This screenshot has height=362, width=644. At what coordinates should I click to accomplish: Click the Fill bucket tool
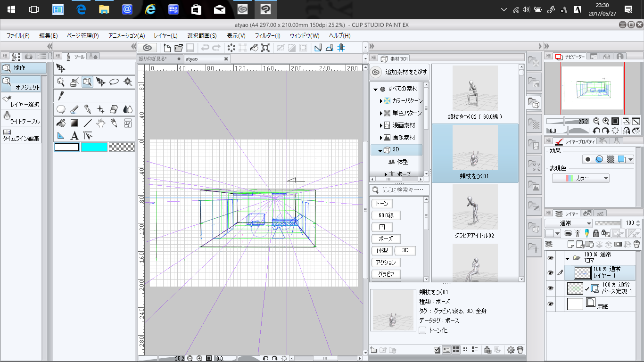[x=61, y=123]
